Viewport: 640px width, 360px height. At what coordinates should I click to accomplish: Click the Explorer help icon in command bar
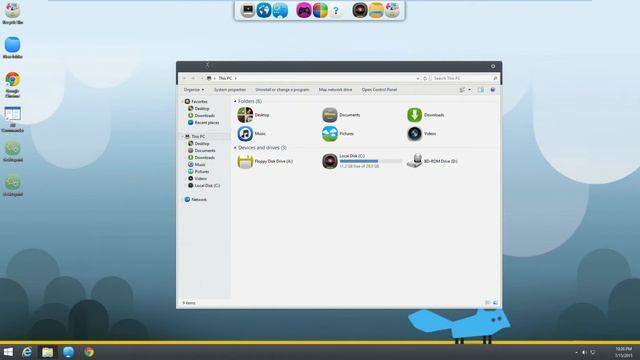493,90
